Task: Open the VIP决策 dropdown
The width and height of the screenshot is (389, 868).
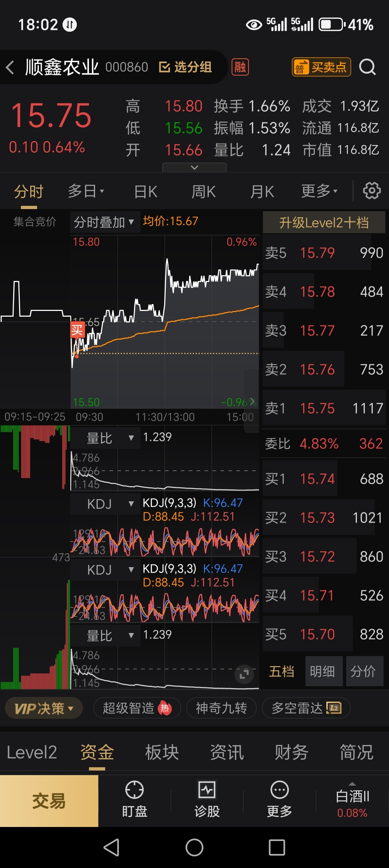Action: [44, 708]
